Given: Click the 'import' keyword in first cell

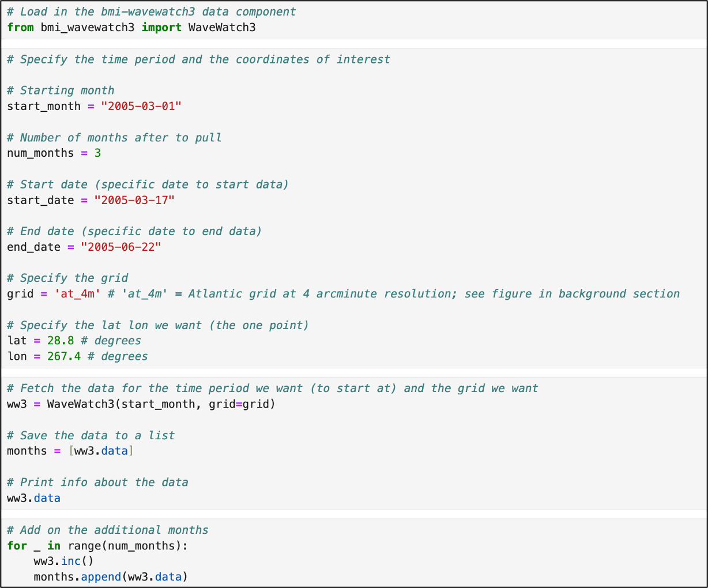Looking at the screenshot, I should [161, 28].
